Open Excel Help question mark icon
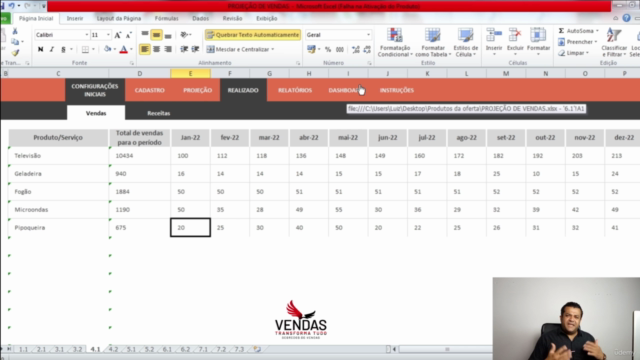Viewport: 640px width, 360px height. click(627, 18)
